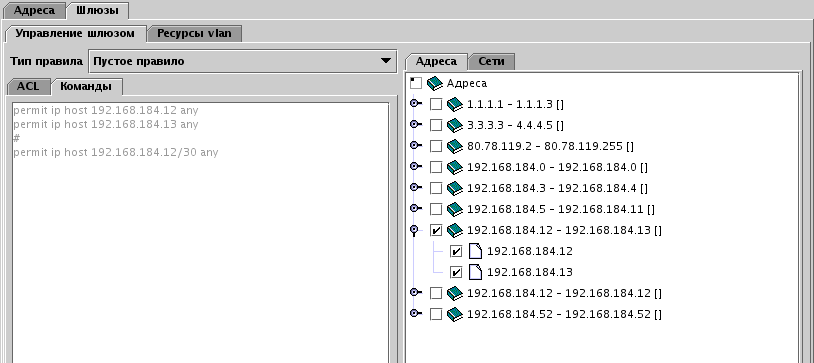Uncheck the leaf 192.168.184.13 checkbox
This screenshot has width=814, height=363.
click(x=456, y=272)
